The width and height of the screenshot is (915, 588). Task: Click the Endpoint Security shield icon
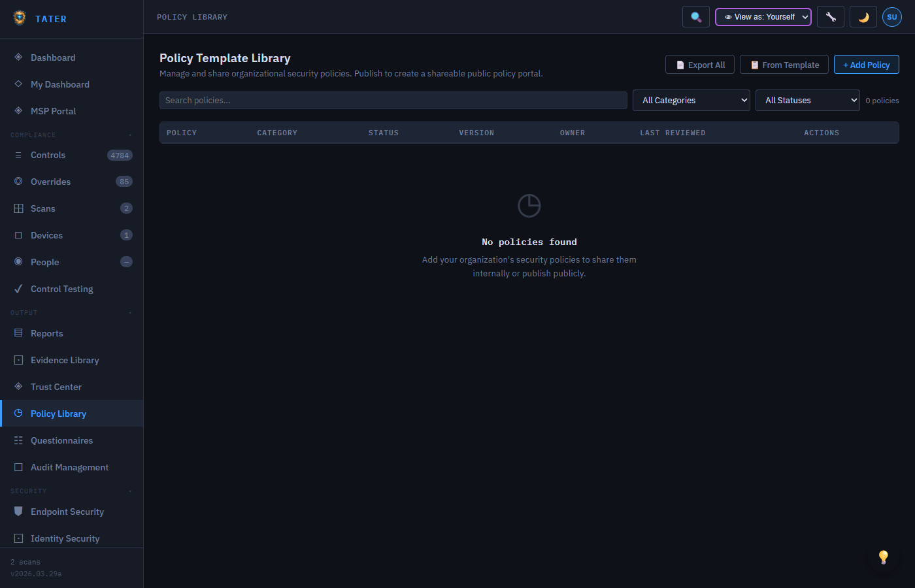coord(18,512)
